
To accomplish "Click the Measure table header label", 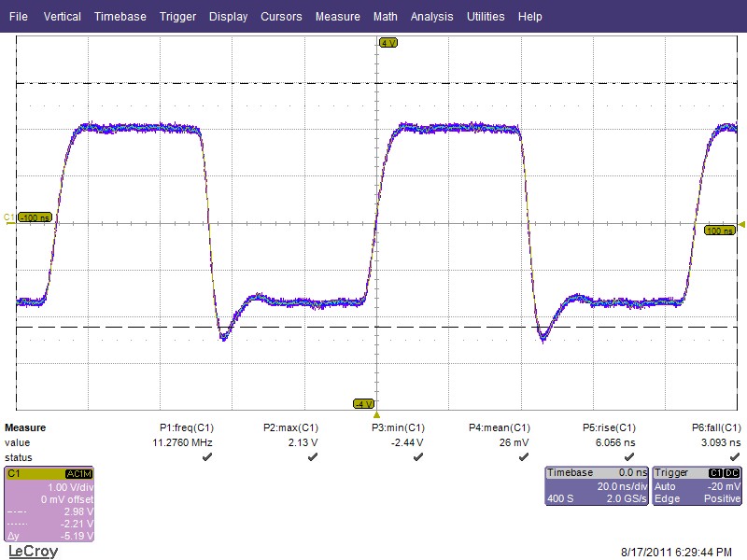I will pyautogui.click(x=25, y=427).
